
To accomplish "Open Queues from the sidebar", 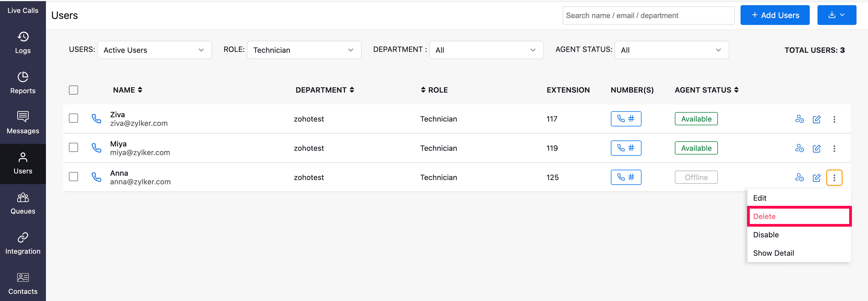I will (23, 203).
